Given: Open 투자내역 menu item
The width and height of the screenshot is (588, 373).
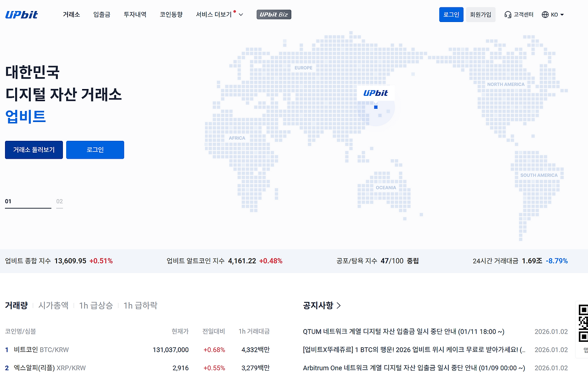Looking at the screenshot, I should click(135, 15).
